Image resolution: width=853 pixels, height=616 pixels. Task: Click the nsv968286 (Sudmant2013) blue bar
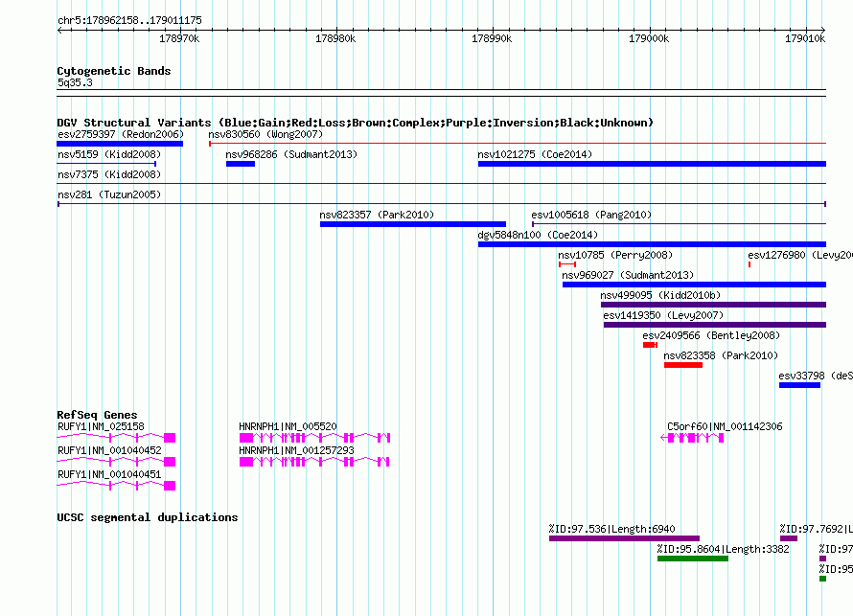click(241, 164)
